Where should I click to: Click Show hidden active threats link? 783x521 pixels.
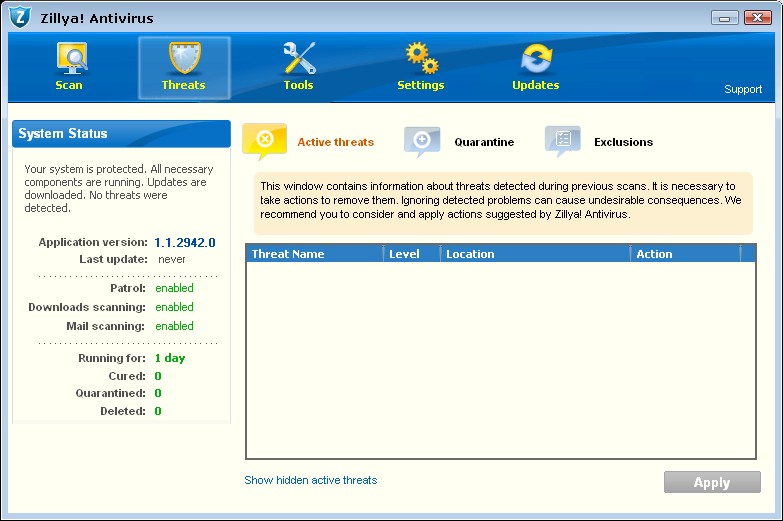[311, 480]
